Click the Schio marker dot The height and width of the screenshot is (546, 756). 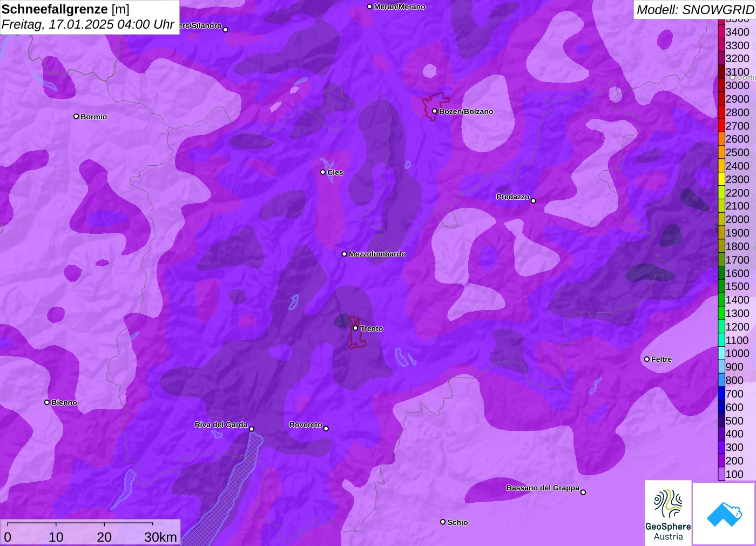click(x=443, y=522)
